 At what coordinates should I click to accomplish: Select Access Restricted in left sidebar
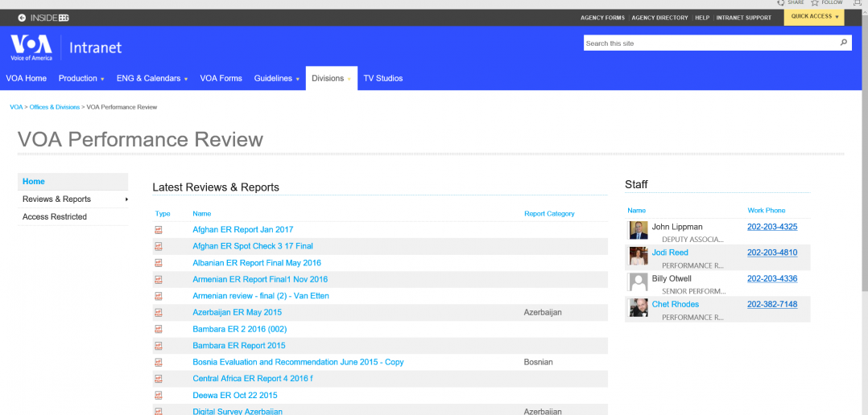click(x=73, y=217)
